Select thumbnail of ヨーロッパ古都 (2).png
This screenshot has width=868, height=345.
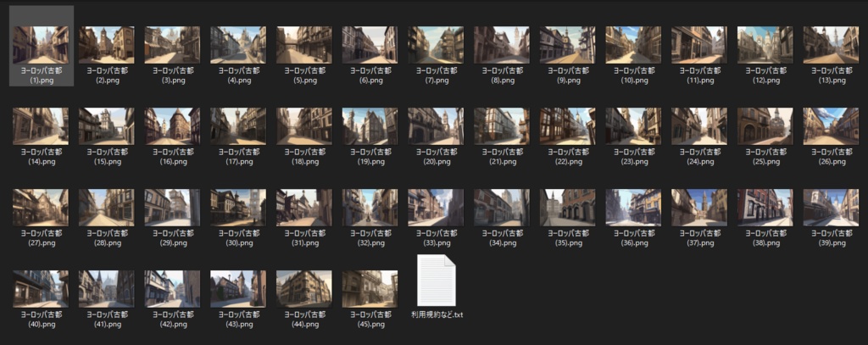(x=106, y=45)
